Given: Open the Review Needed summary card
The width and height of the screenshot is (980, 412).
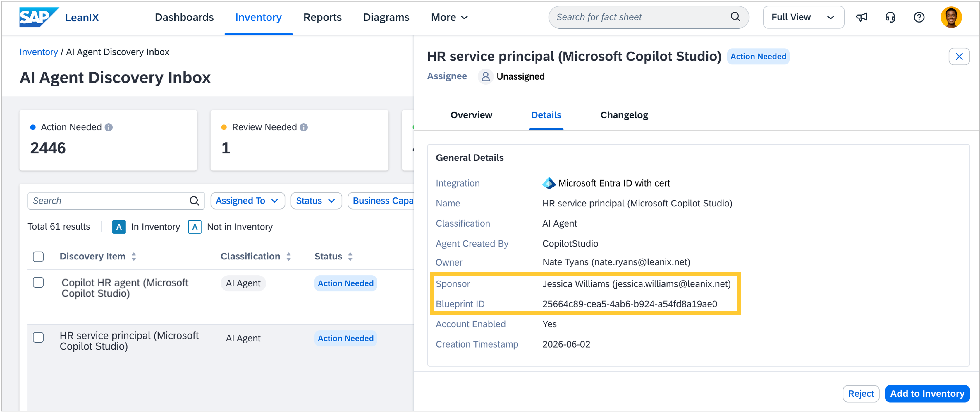Looking at the screenshot, I should 299,140.
